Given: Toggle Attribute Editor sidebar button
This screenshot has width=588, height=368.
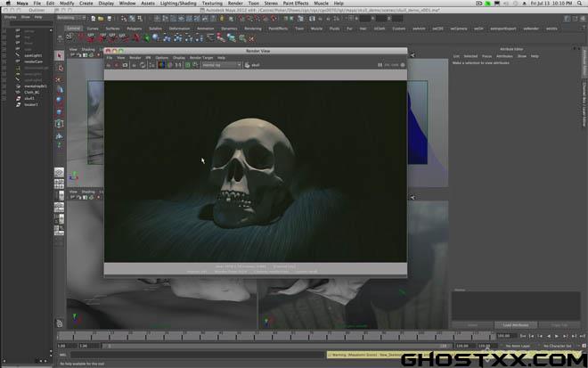Looking at the screenshot, I should (x=567, y=19).
